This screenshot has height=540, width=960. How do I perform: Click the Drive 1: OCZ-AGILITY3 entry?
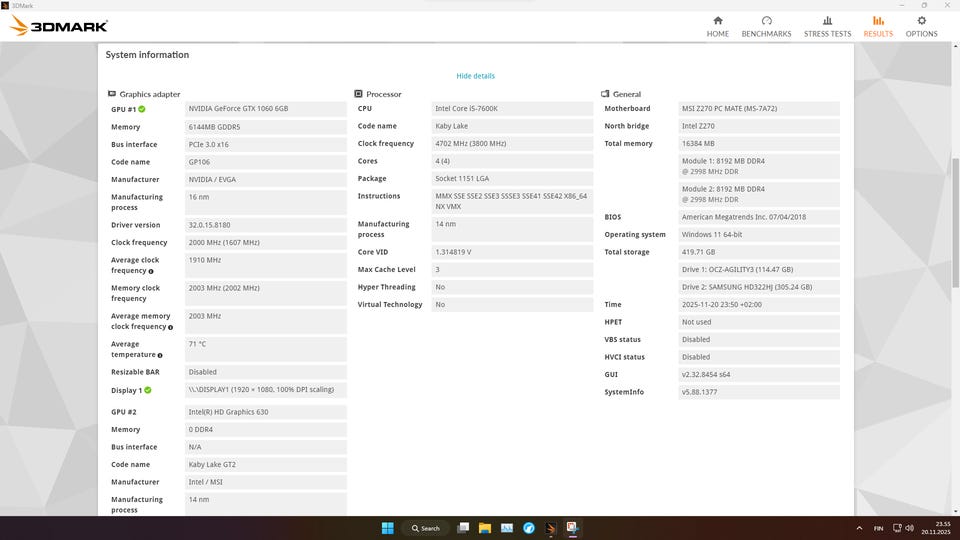(759, 269)
